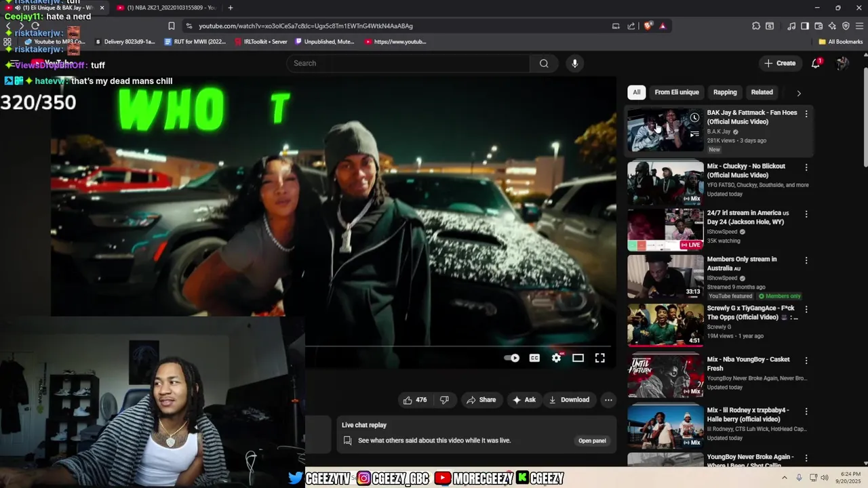Open the All Bookmarks folder
Image resolution: width=868 pixels, height=488 pixels.
point(840,41)
